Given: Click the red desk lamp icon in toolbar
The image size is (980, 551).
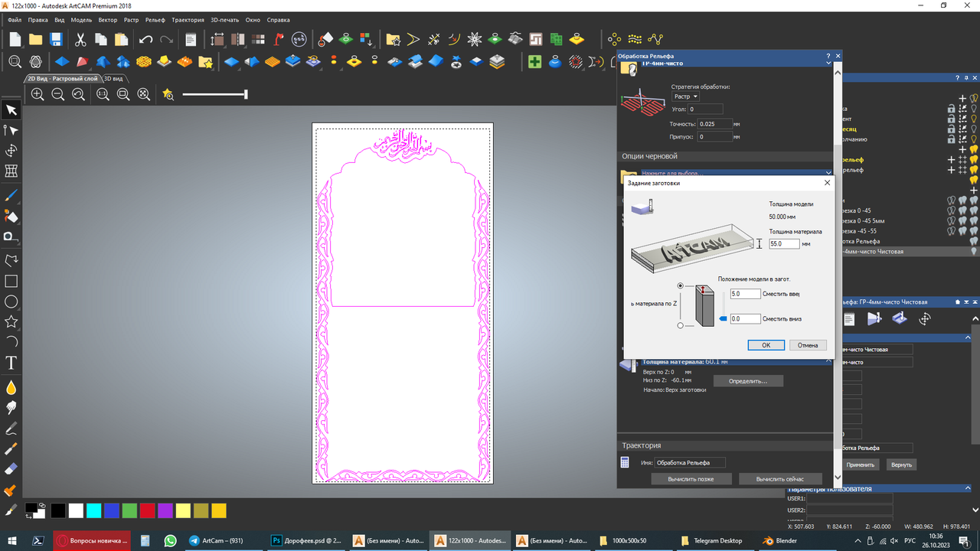Looking at the screenshot, I should click(279, 39).
